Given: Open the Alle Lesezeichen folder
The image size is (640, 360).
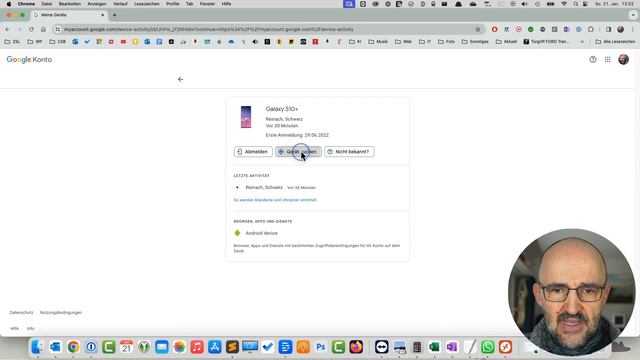Looking at the screenshot, I should click(615, 42).
